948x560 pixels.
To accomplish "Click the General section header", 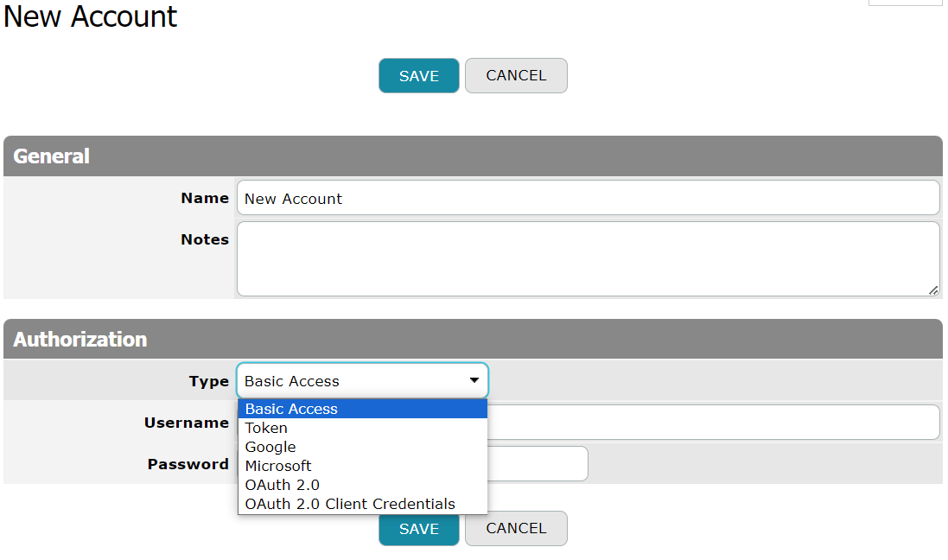I will click(52, 156).
